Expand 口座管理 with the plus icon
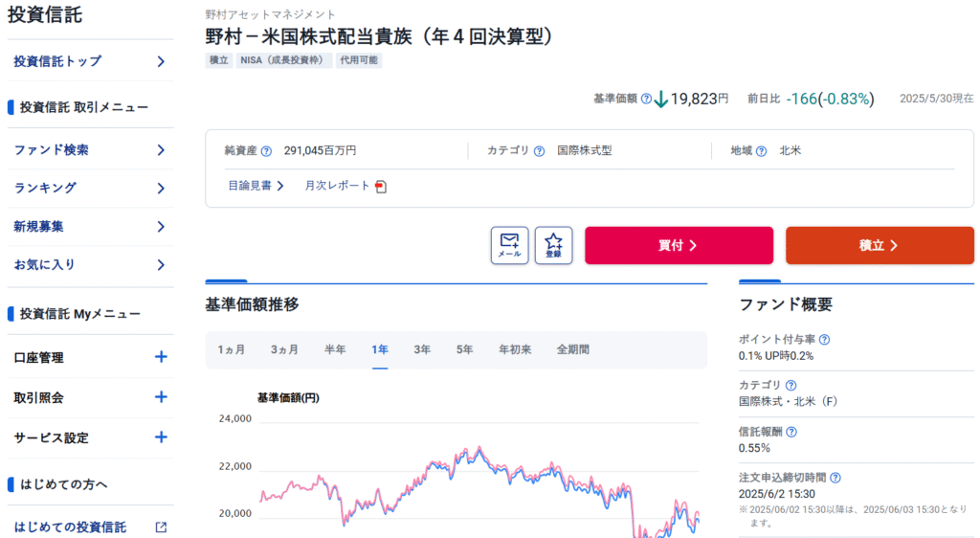Viewport: 980px width, 538px height. click(161, 357)
